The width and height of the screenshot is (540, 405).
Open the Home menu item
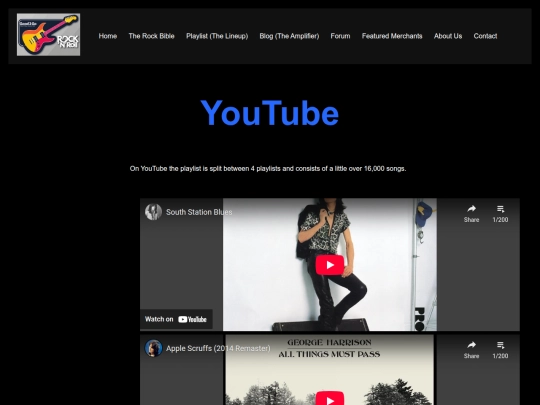(108, 36)
